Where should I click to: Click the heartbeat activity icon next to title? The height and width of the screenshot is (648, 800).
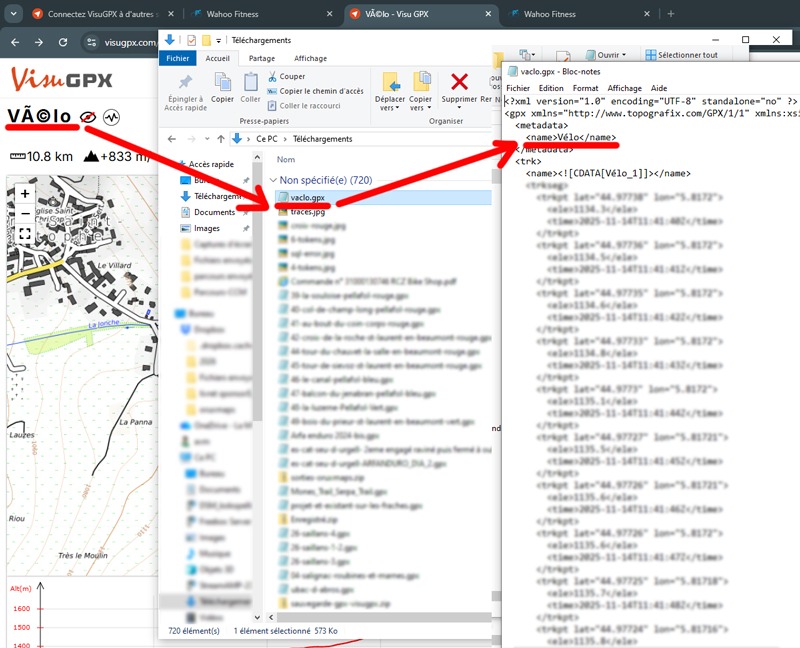point(110,117)
